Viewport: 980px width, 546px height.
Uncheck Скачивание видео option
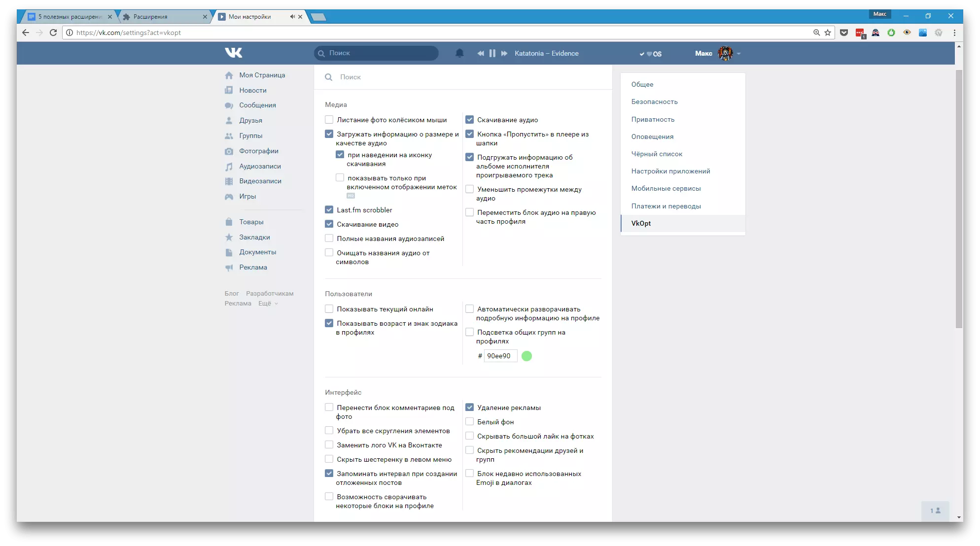[329, 224]
